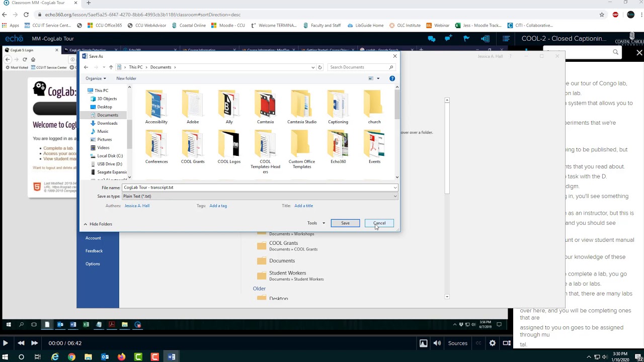Click Options in Word's blue sidebar
644x362 pixels.
pyautogui.click(x=93, y=264)
